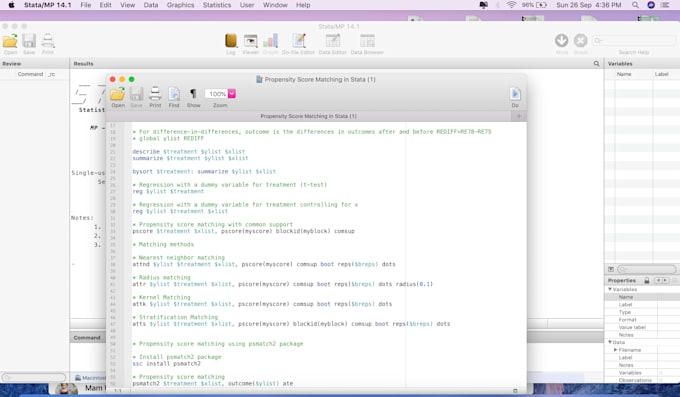Click Properties next variable arrow

click(665, 281)
